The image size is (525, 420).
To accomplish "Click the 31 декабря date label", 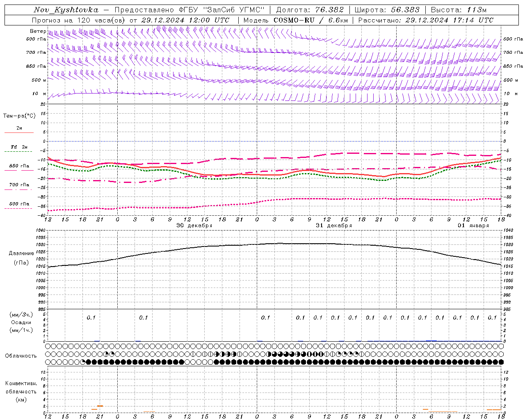I will (x=333, y=226).
